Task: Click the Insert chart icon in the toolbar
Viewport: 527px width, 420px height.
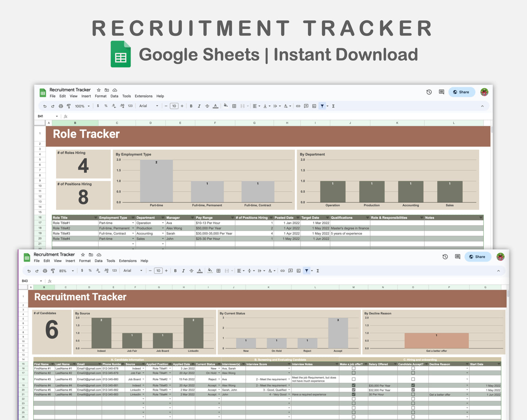Action: [x=298, y=271]
